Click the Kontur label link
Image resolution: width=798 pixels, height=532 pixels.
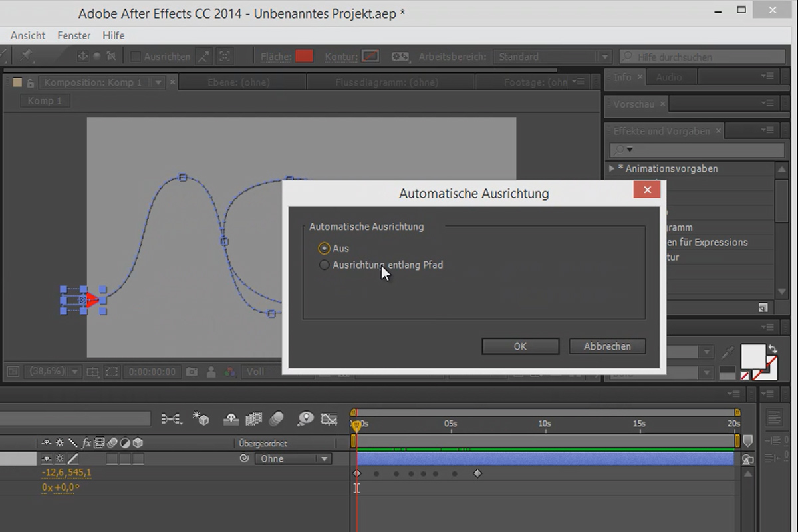[341, 57]
